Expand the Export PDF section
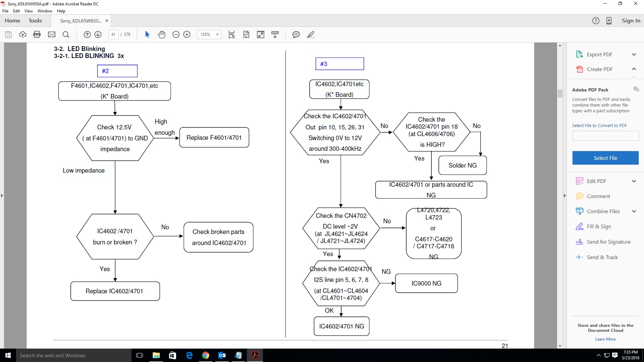Image resolution: width=644 pixels, height=362 pixels. pyautogui.click(x=634, y=55)
